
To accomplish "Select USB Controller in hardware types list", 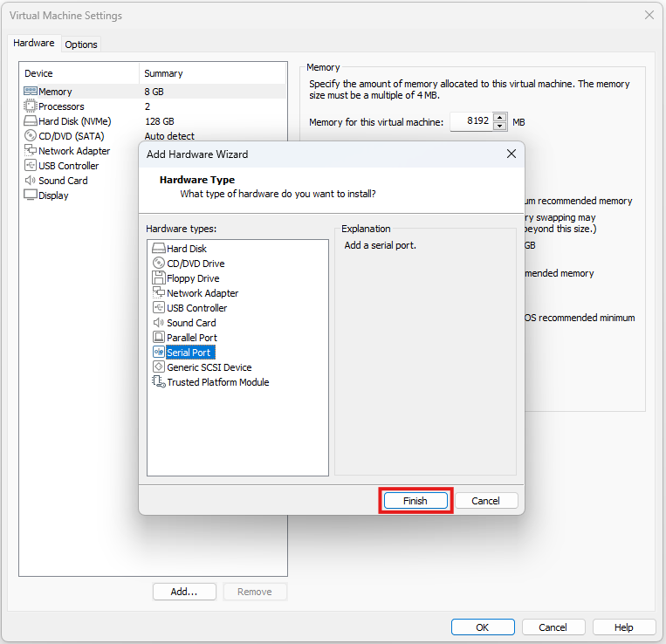I will pos(196,308).
